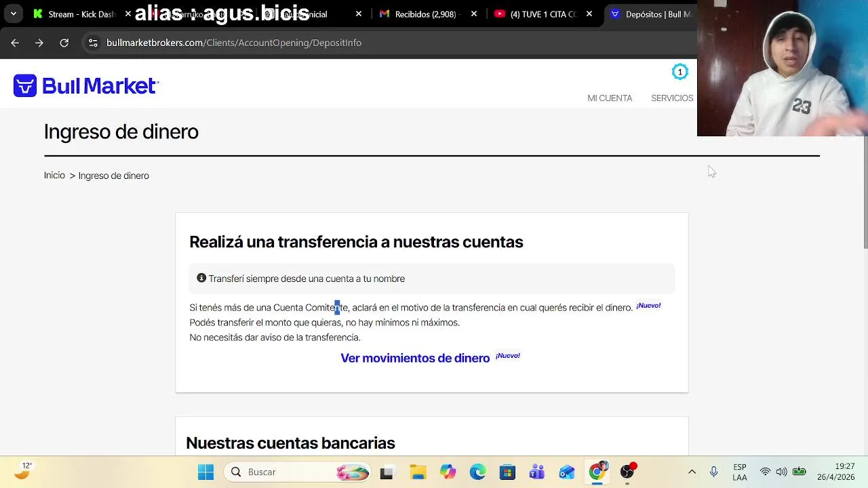
Task: Open site information icon in address bar
Action: pos(93,43)
